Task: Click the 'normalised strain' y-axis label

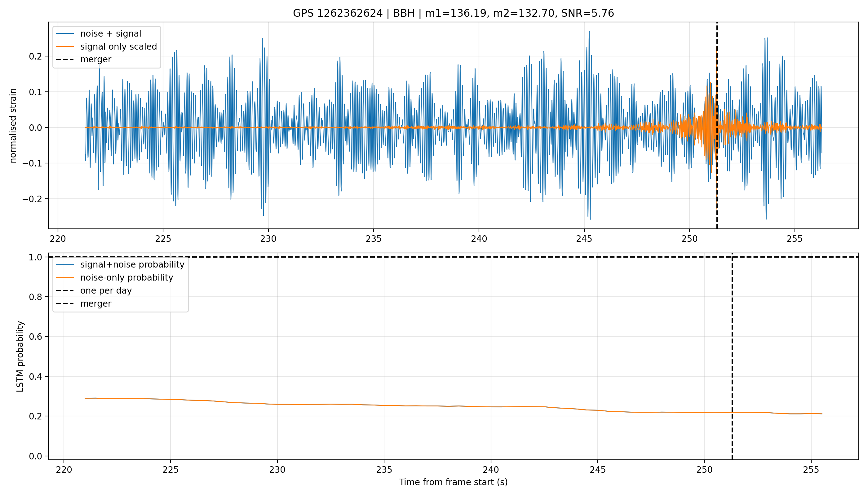Action: tap(13, 126)
